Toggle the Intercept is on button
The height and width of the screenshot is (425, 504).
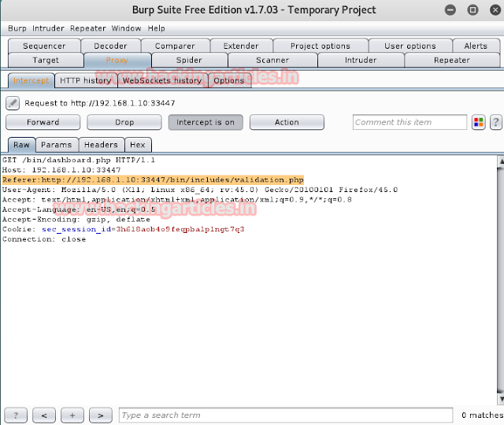click(x=206, y=123)
